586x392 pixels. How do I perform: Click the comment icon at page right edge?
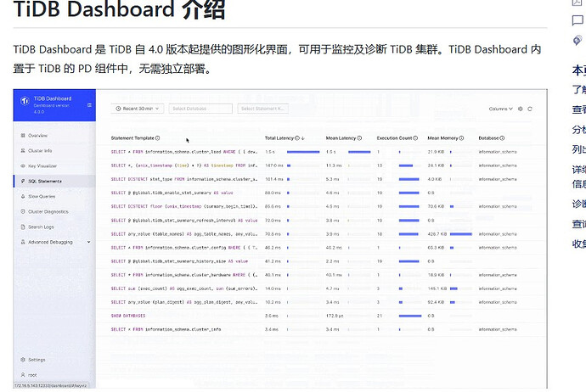[578, 20]
